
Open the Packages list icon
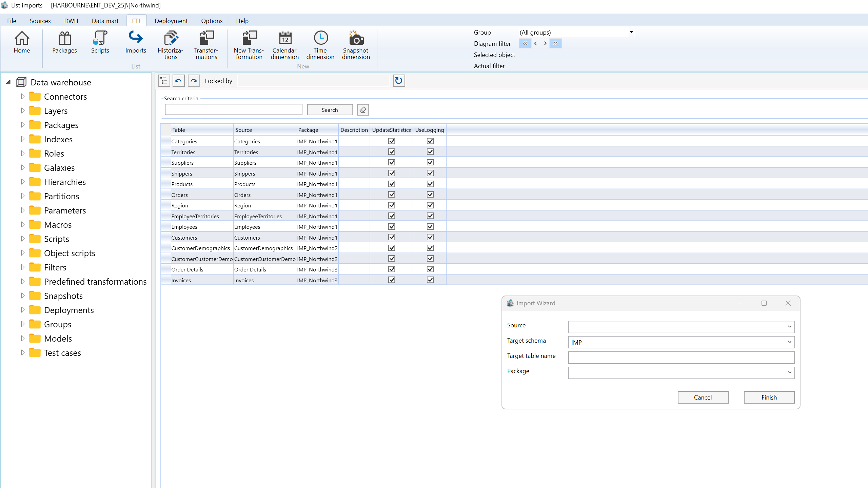64,42
